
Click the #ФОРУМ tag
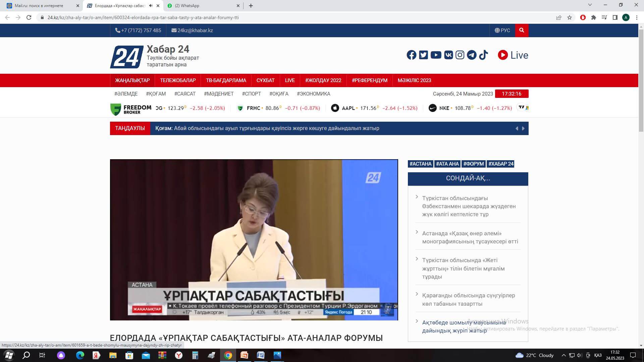[474, 164]
